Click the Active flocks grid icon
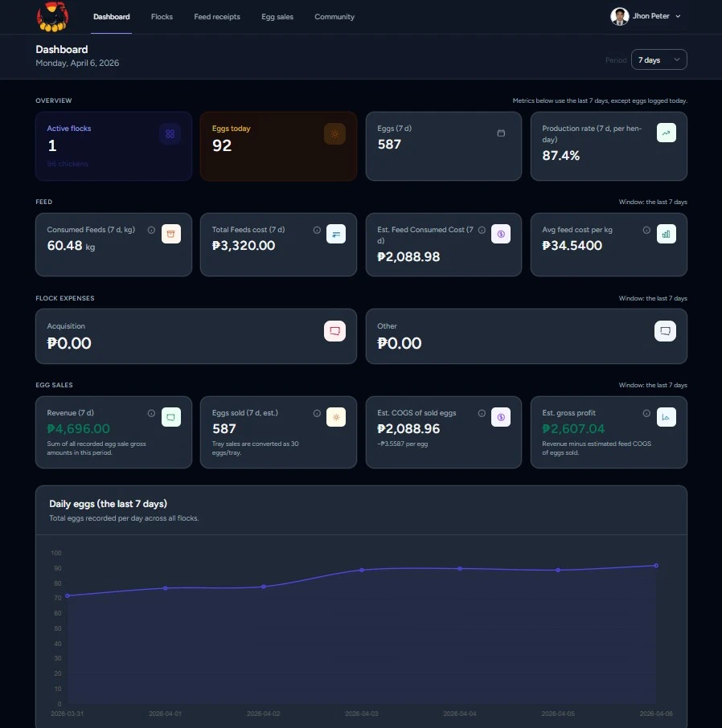722x728 pixels. pyautogui.click(x=170, y=134)
